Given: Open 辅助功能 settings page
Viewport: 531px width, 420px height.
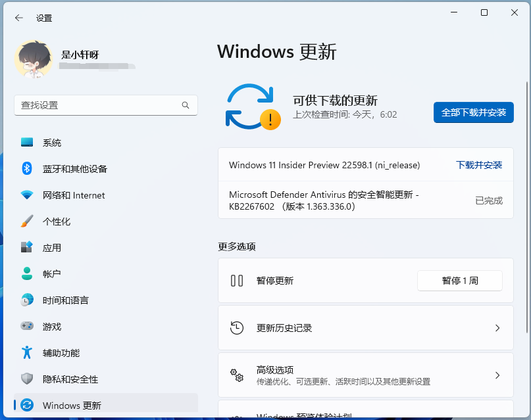Looking at the screenshot, I should (x=106, y=352).
